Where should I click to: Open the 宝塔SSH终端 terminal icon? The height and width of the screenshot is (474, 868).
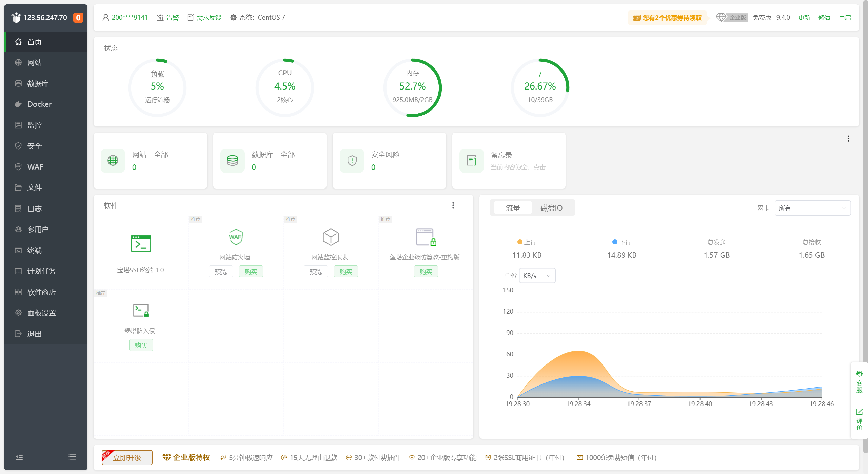141,243
